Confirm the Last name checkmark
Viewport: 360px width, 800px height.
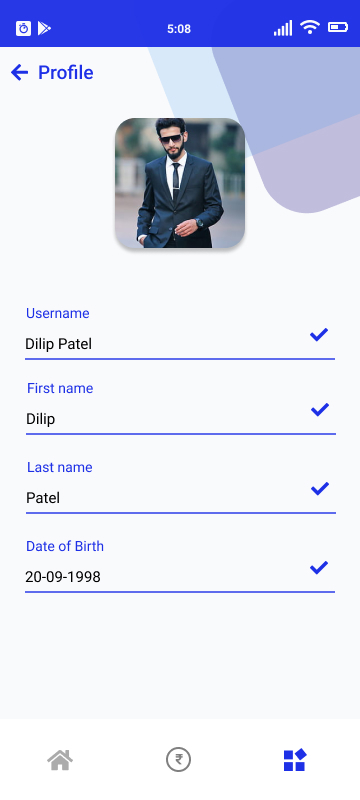[x=320, y=489]
